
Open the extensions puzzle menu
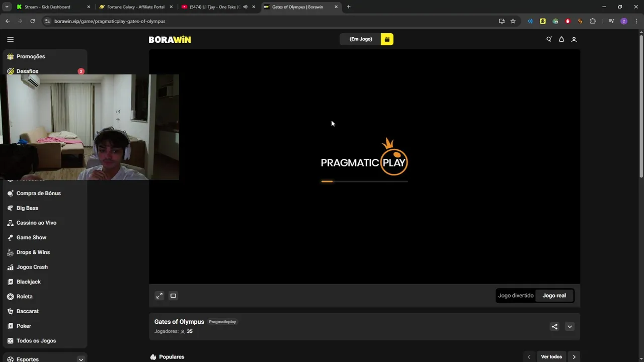point(593,21)
